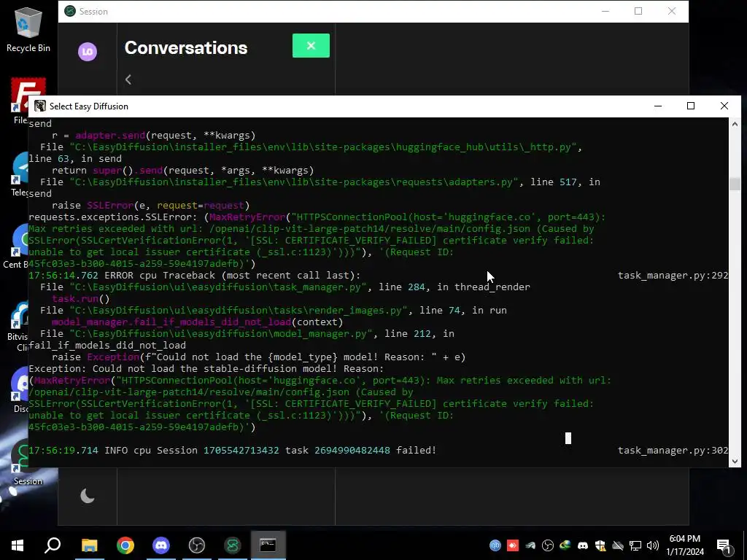Click the LO profile avatar in Session

tap(88, 52)
